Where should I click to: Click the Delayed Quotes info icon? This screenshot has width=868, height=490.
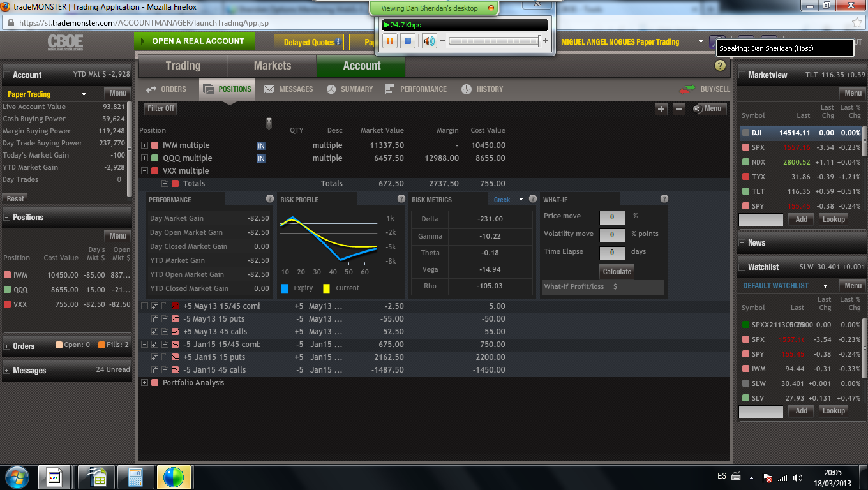[338, 42]
